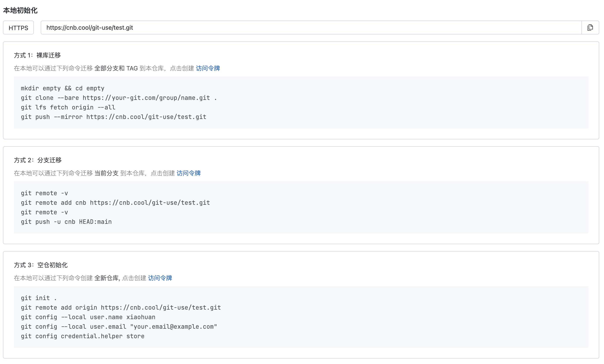Click the 'git clone --bare' command line
Viewport: 604px width, 364px height.
pos(119,98)
